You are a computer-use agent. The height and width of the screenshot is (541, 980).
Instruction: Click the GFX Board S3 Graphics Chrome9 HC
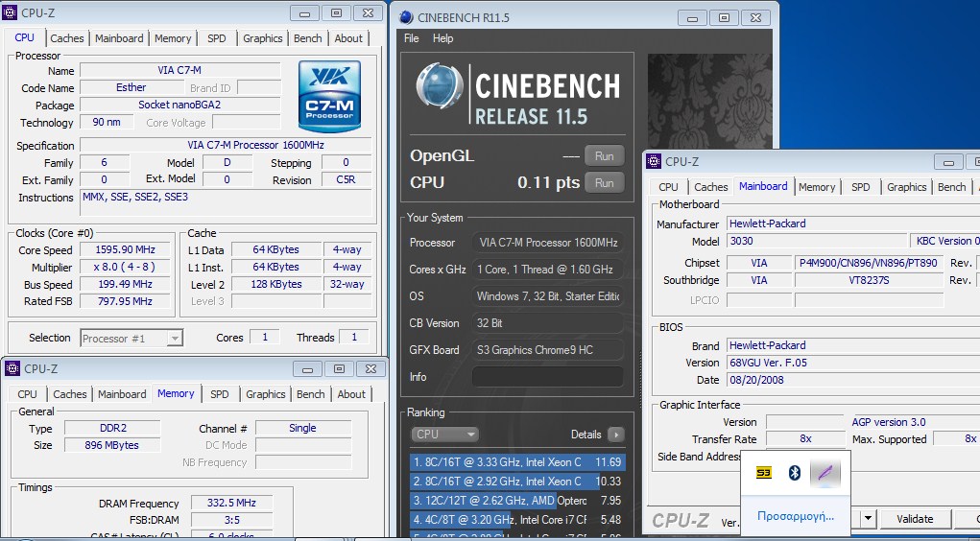(547, 350)
